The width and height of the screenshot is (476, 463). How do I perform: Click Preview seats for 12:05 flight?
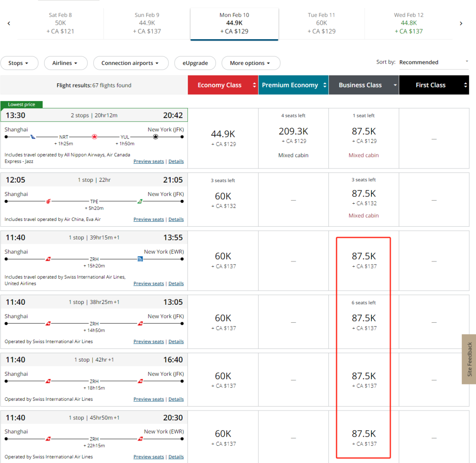[x=149, y=220]
